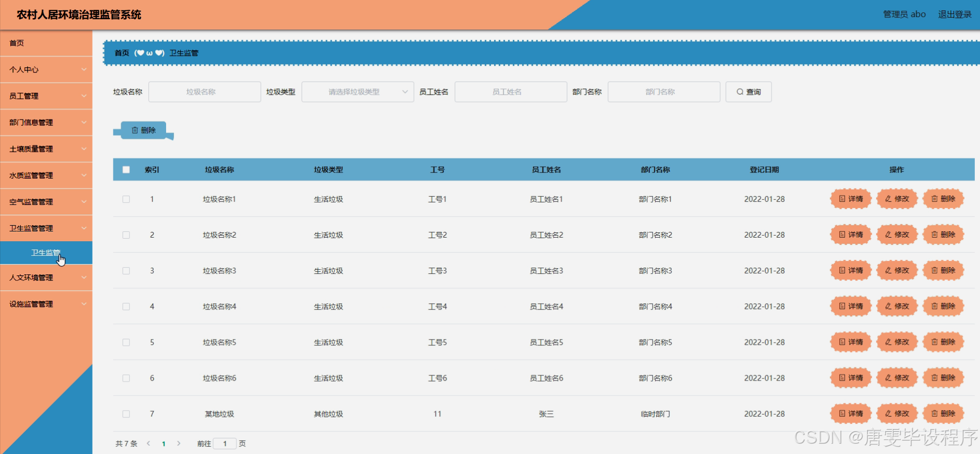Expand the 设施监管管理 menu
This screenshot has width=980, height=454.
click(46, 304)
